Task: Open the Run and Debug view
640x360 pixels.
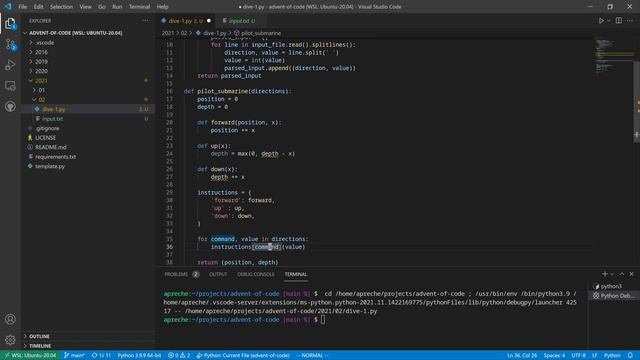Action: pos(10,65)
